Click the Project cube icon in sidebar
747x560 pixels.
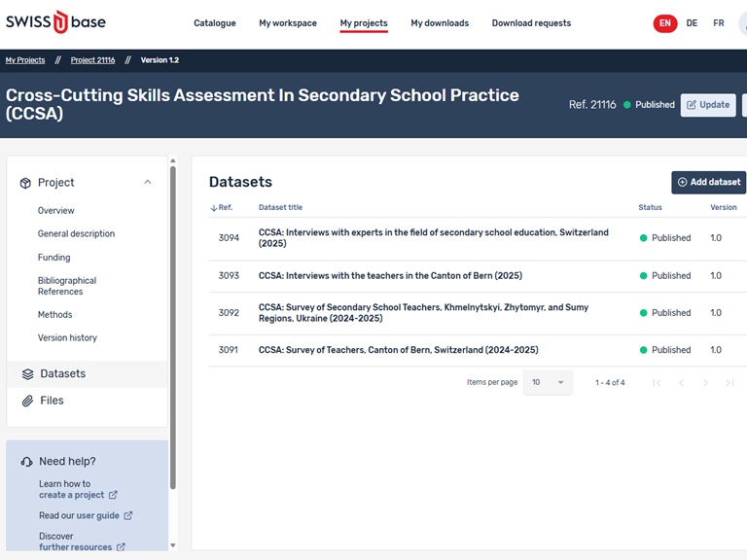coord(25,183)
